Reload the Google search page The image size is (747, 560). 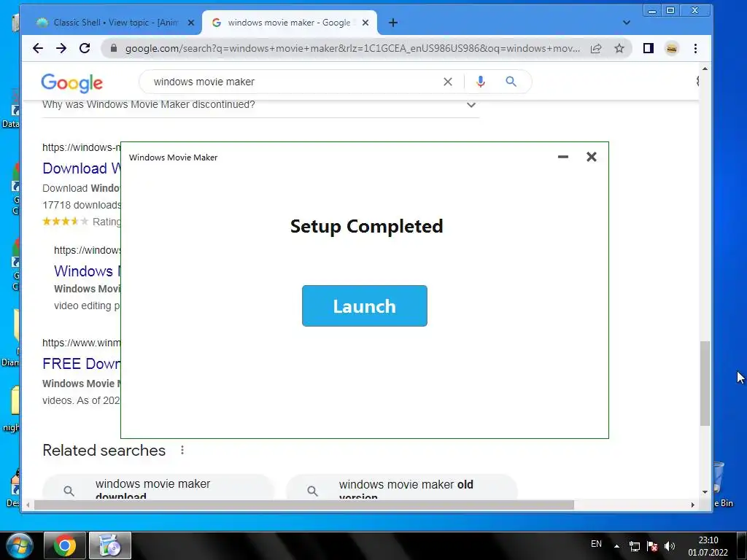tap(85, 48)
